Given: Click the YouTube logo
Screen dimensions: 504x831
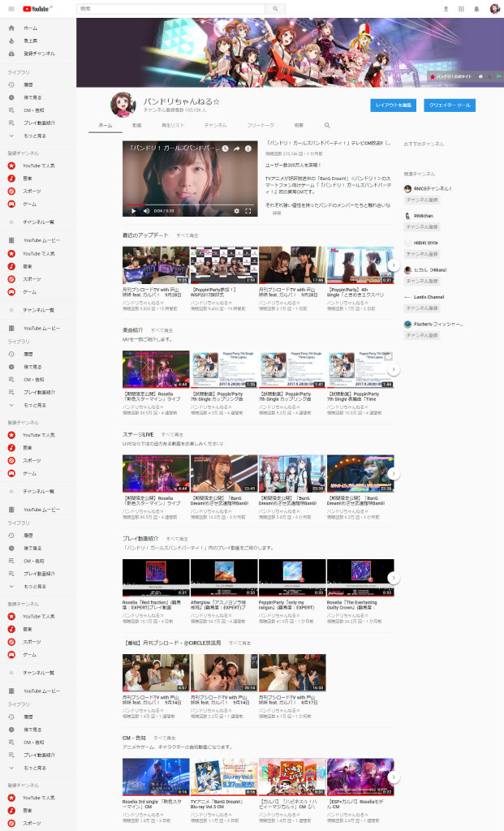Looking at the screenshot, I should pos(36,8).
